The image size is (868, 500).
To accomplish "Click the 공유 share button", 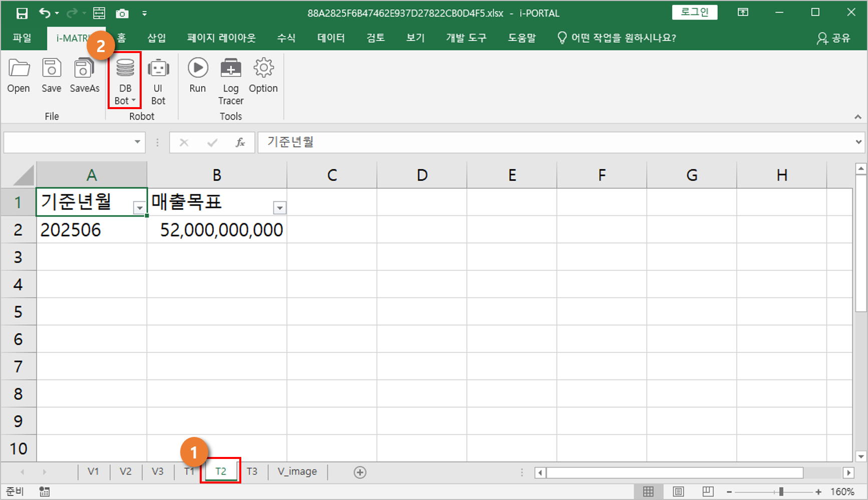I will click(833, 38).
